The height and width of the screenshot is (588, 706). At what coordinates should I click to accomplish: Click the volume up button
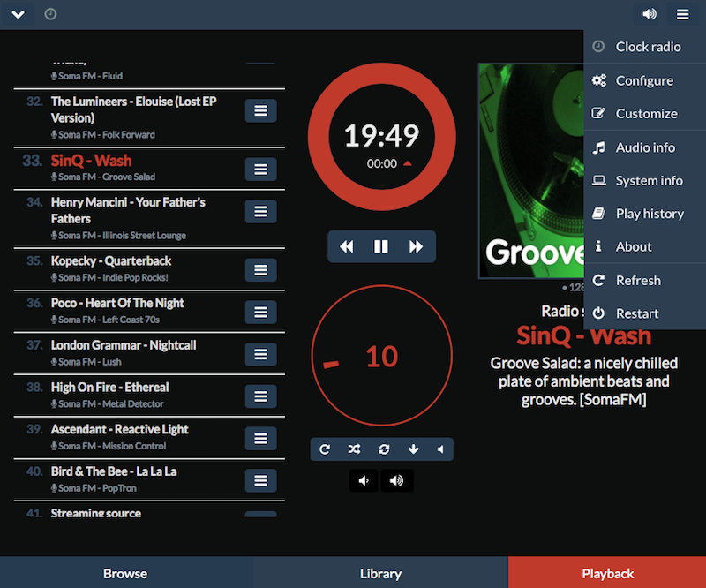pos(396,481)
